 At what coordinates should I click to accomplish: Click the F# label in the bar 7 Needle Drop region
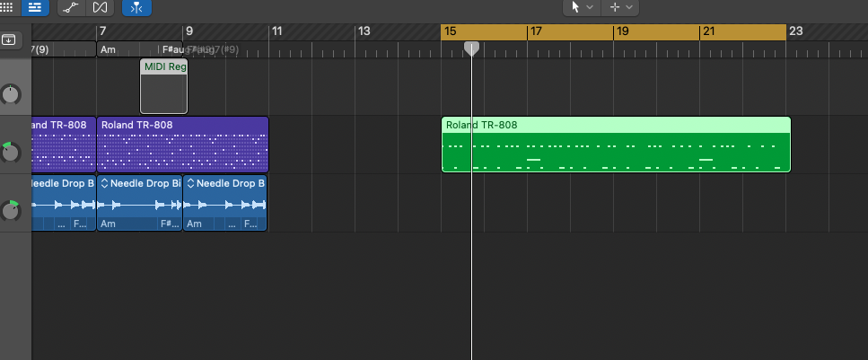pyautogui.click(x=168, y=224)
